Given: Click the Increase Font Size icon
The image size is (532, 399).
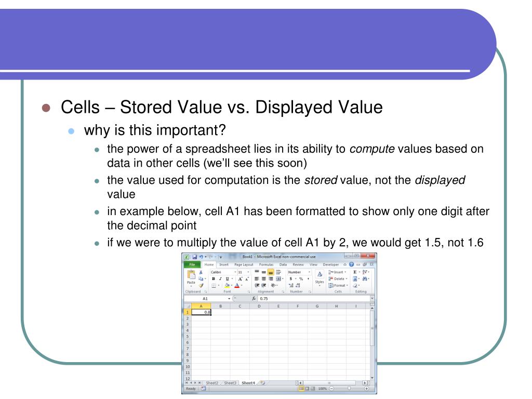Looking at the screenshot, I should (x=240, y=279).
